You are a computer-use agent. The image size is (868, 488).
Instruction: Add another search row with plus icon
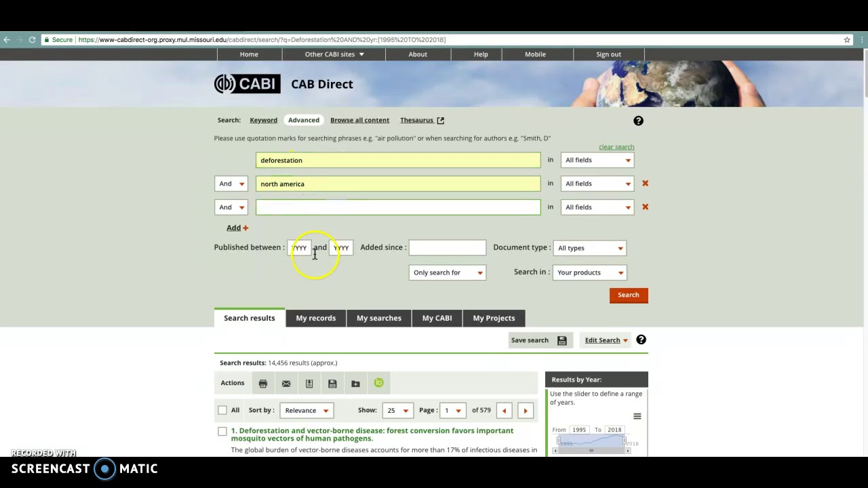click(237, 228)
